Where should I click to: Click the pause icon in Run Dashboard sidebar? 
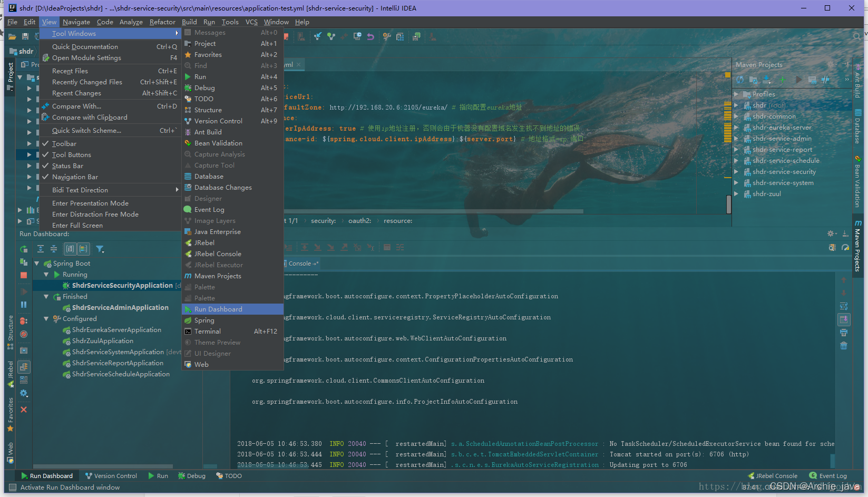[x=24, y=305]
